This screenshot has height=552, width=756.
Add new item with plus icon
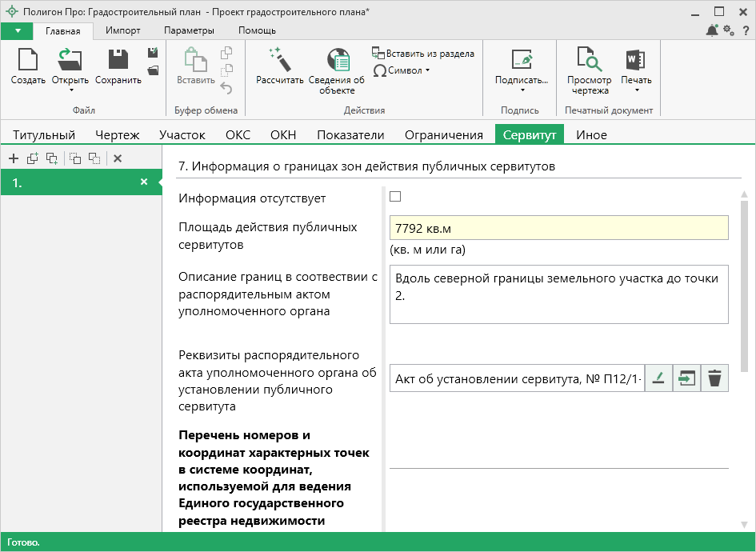tap(14, 158)
